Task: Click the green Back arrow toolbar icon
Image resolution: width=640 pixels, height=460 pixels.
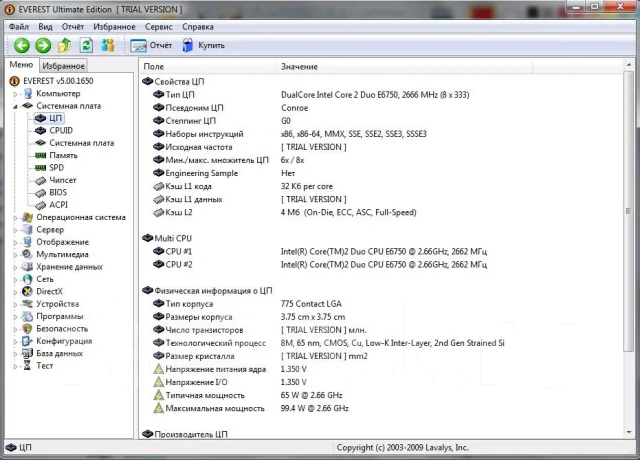Action: [x=22, y=45]
